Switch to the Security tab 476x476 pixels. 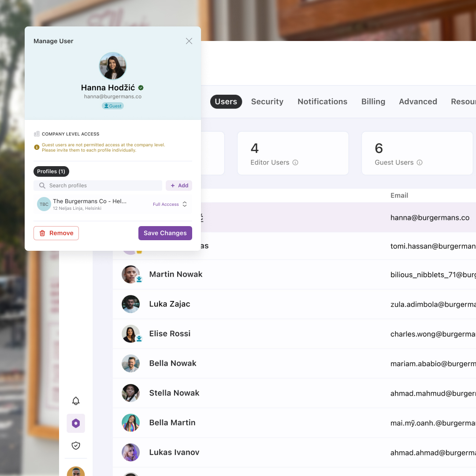[267, 102]
